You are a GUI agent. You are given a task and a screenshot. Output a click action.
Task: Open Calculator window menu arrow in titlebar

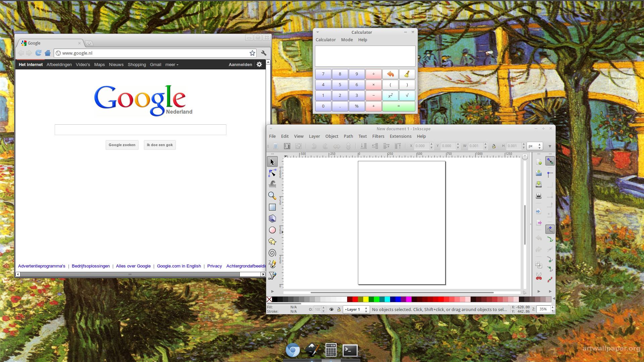click(318, 32)
